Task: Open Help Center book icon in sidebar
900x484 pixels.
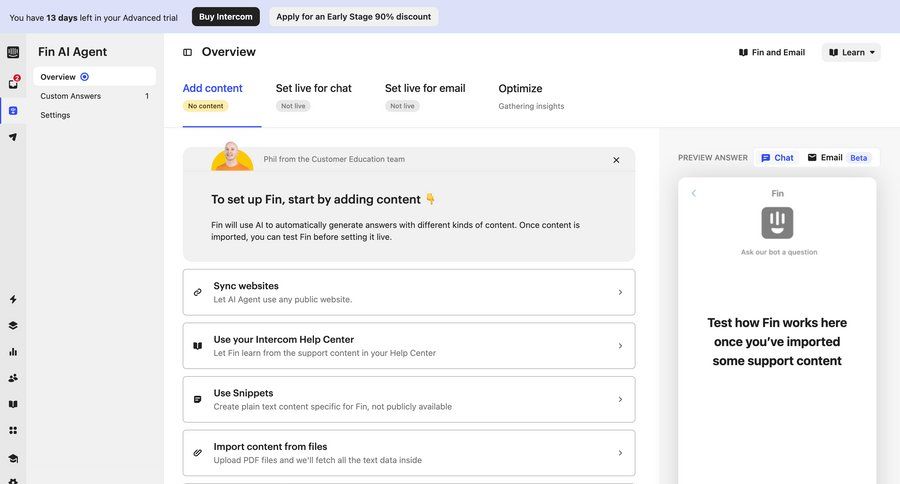Action: pos(13,404)
